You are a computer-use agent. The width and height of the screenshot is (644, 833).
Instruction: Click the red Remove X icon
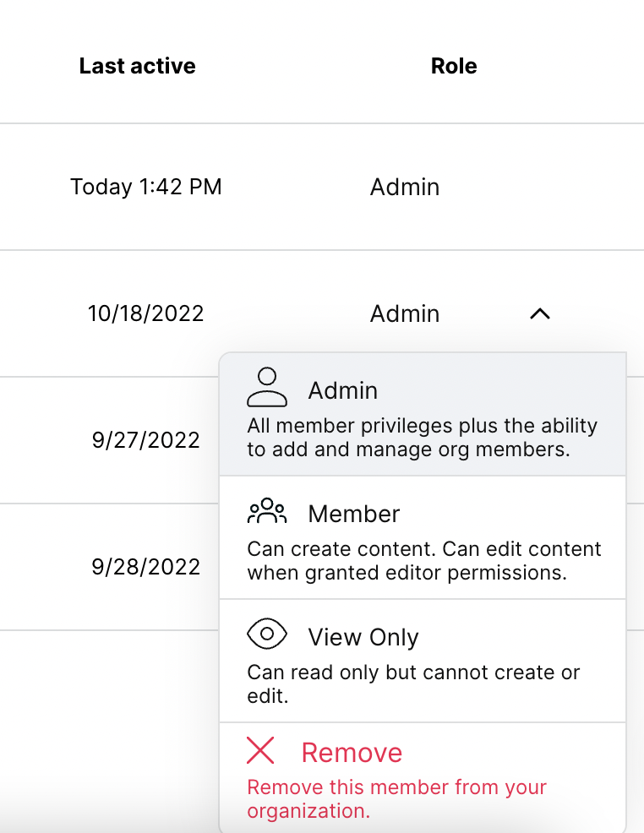(260, 750)
